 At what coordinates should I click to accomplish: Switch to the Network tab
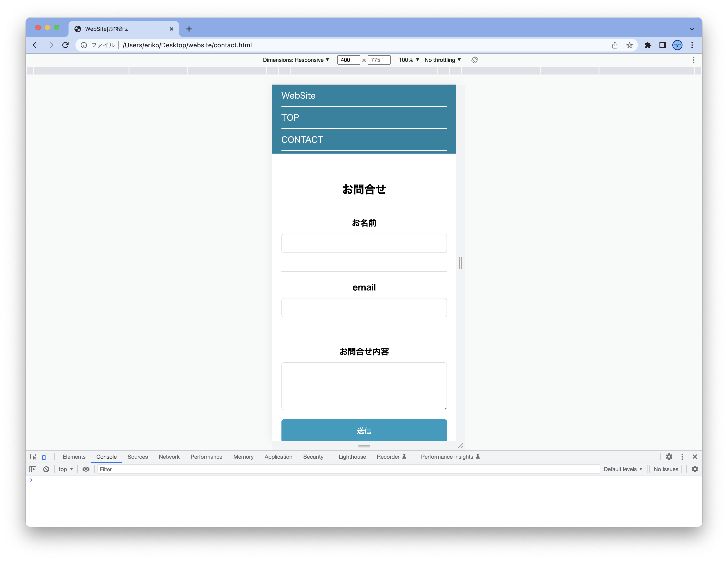coord(169,457)
